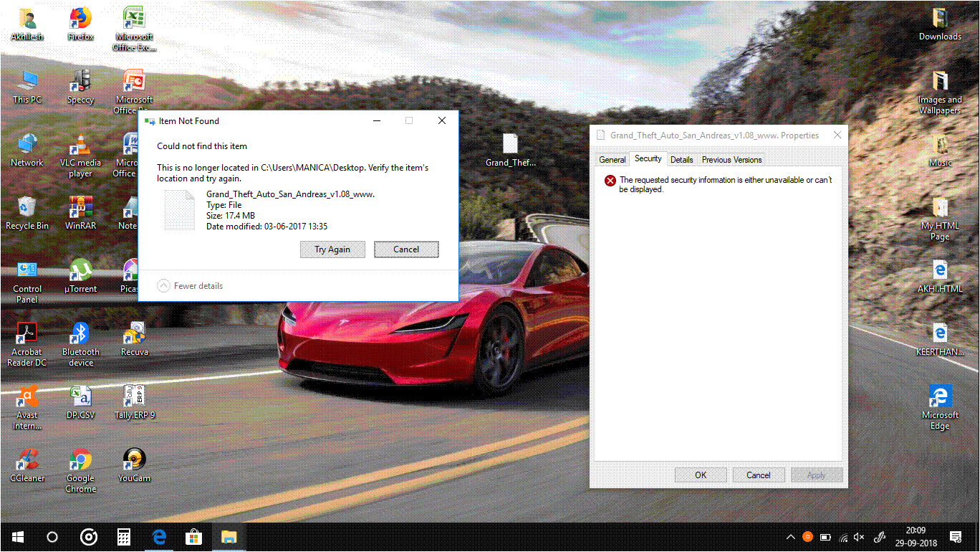The image size is (980, 552).
Task: Click the red error icon in Security tab
Action: click(610, 181)
